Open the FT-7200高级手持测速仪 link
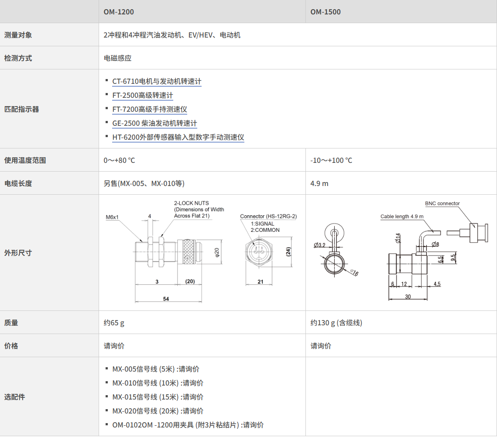 point(150,110)
